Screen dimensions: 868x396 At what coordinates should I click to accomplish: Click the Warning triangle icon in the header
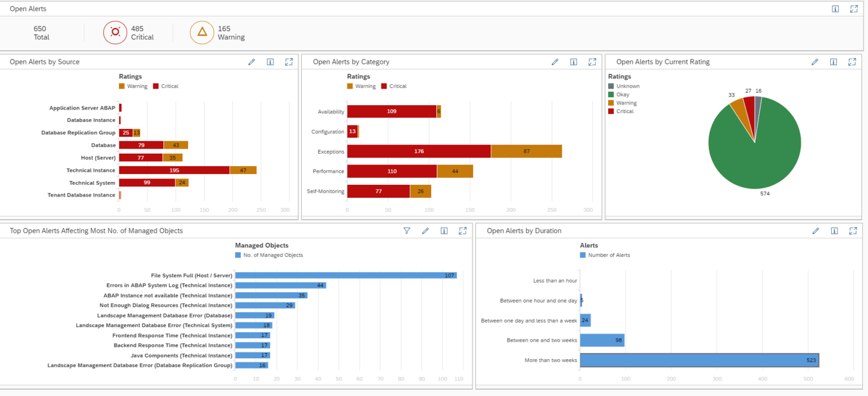pyautogui.click(x=202, y=32)
